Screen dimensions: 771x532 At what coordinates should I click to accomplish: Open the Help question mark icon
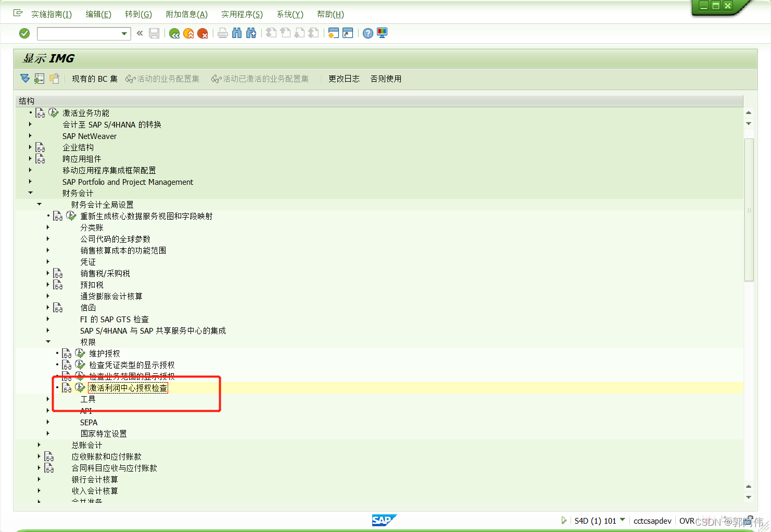click(x=368, y=33)
